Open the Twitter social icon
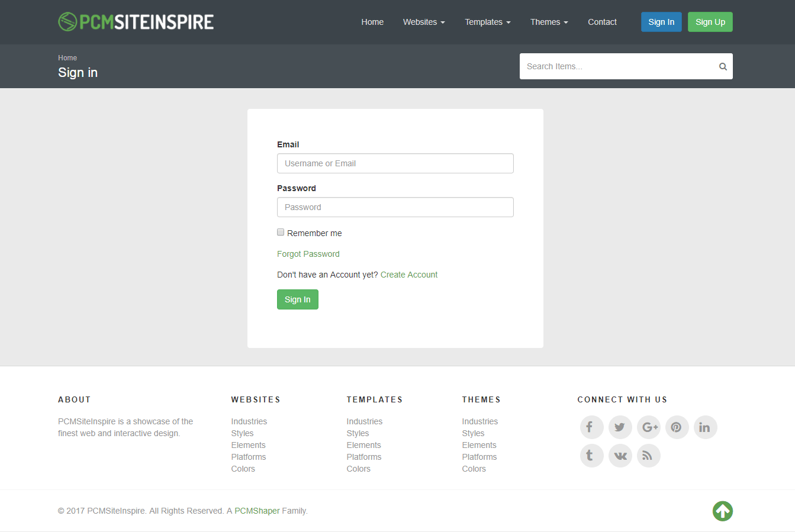This screenshot has width=795, height=532. coord(620,427)
